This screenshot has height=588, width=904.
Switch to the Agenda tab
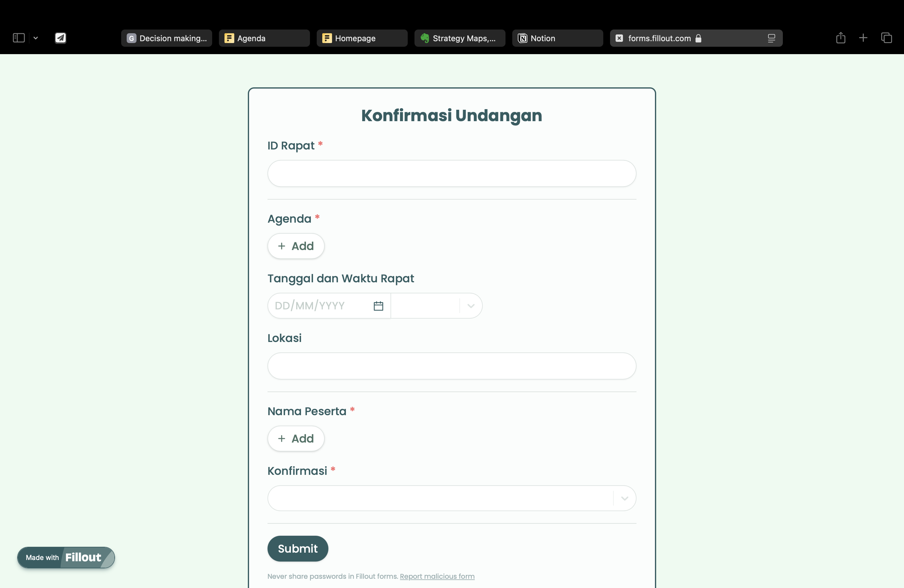tap(264, 38)
